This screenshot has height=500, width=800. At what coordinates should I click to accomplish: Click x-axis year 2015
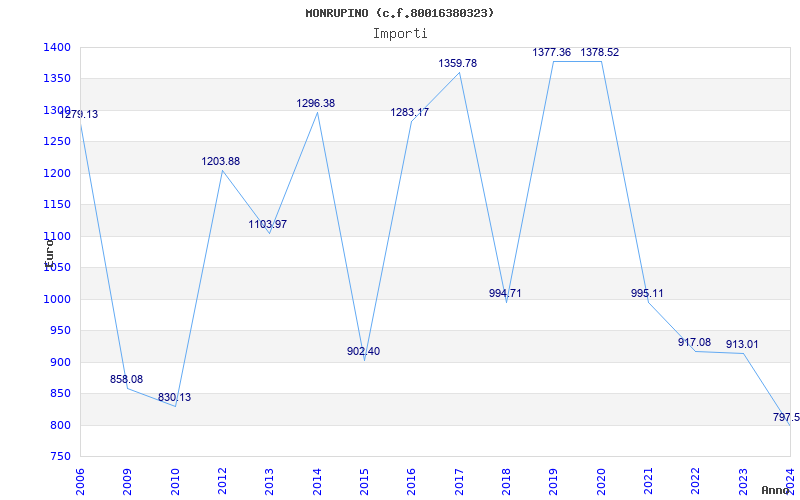coord(364,482)
